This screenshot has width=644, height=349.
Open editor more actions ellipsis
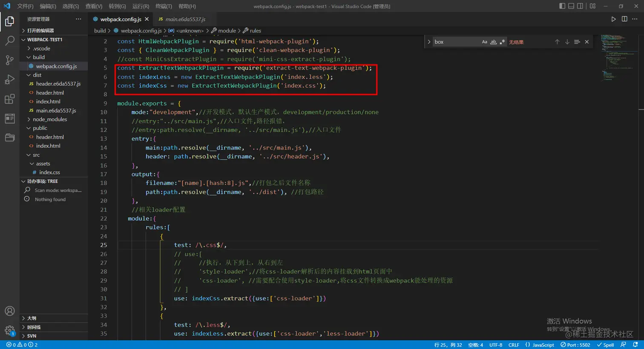pyautogui.click(x=635, y=19)
